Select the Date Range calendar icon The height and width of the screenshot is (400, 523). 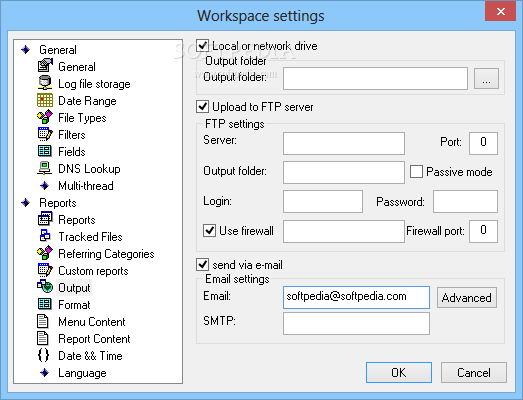click(x=45, y=100)
